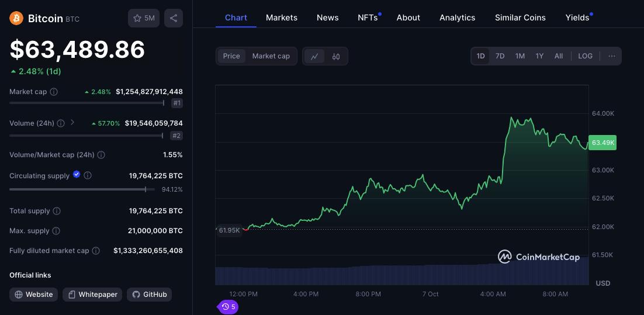Toggle LOG scale on the chart

pos(585,56)
